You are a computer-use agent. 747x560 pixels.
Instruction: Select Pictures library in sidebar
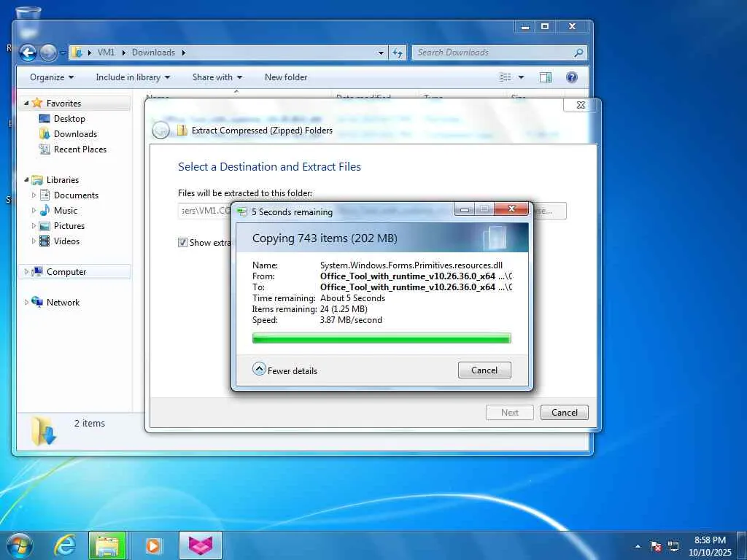(69, 226)
